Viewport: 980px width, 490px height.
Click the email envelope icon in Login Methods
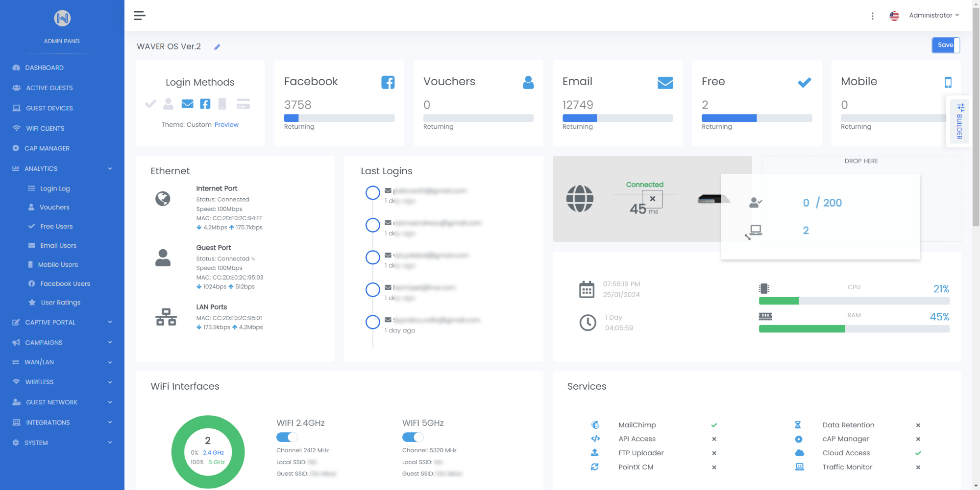click(x=187, y=104)
